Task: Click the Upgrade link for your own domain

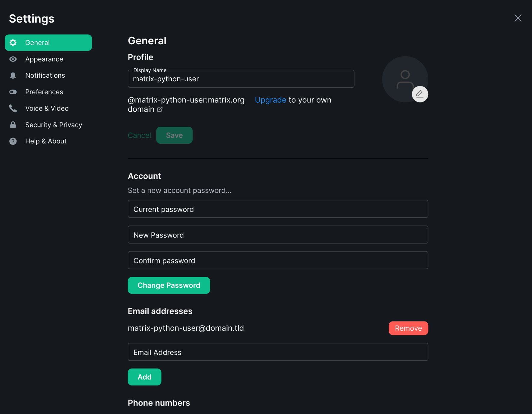Action: point(271,100)
